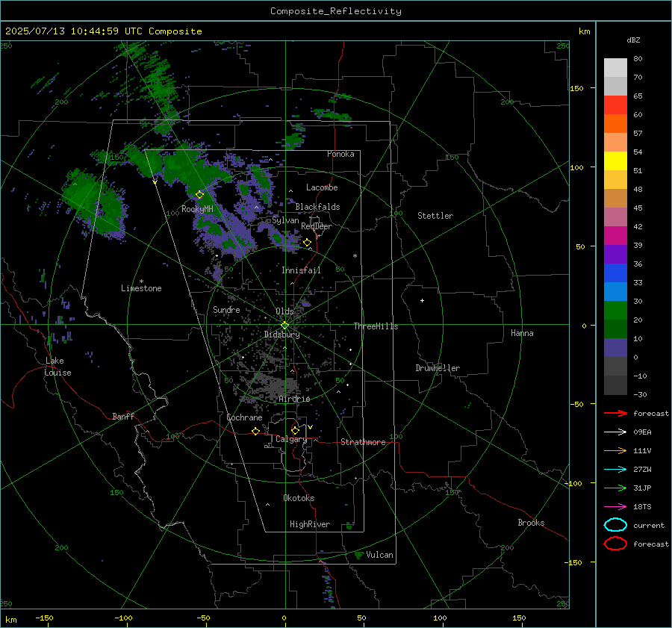Click the Sundre town label
672x628 pixels.
click(x=226, y=309)
